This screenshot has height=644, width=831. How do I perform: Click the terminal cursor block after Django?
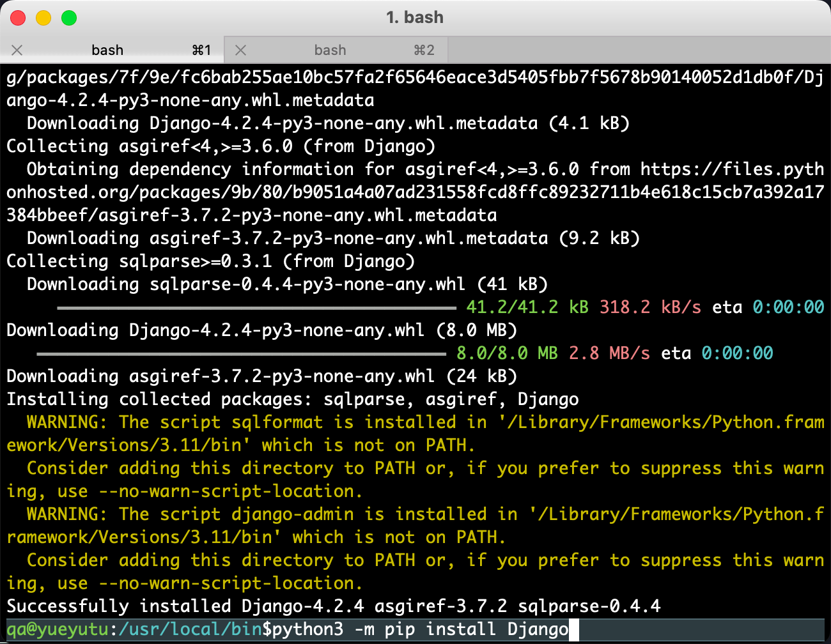574,629
